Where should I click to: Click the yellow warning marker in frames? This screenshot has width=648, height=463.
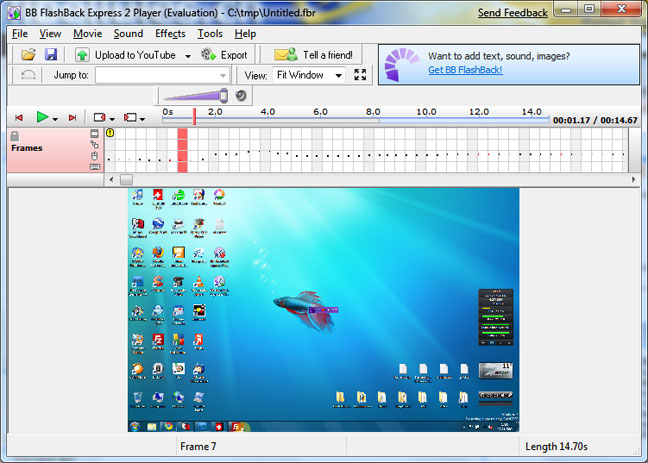click(x=110, y=133)
